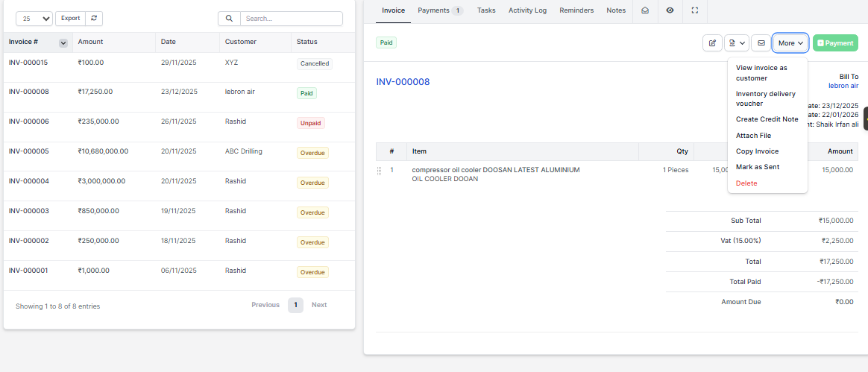Collapse the More dropdown button
This screenshot has height=372, width=868.
tap(790, 43)
